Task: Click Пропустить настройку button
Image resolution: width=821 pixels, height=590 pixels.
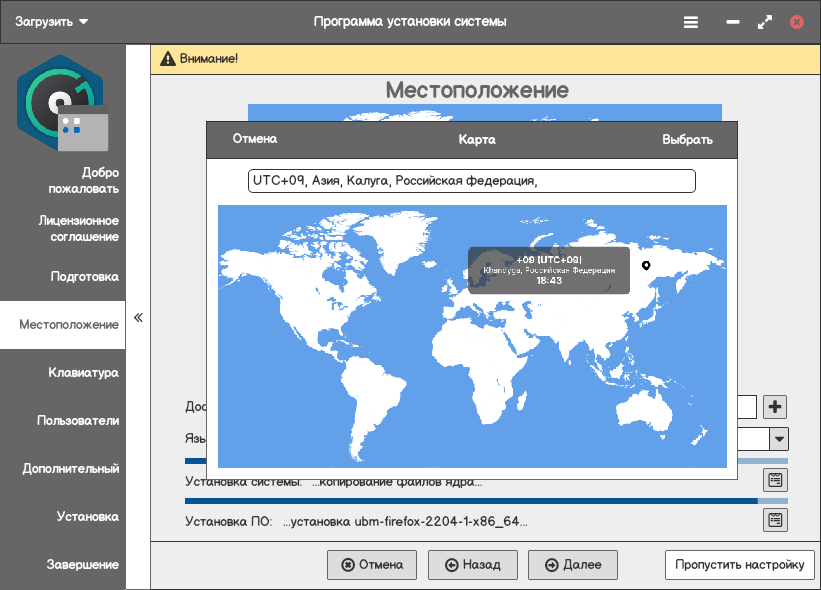Action: tap(739, 565)
